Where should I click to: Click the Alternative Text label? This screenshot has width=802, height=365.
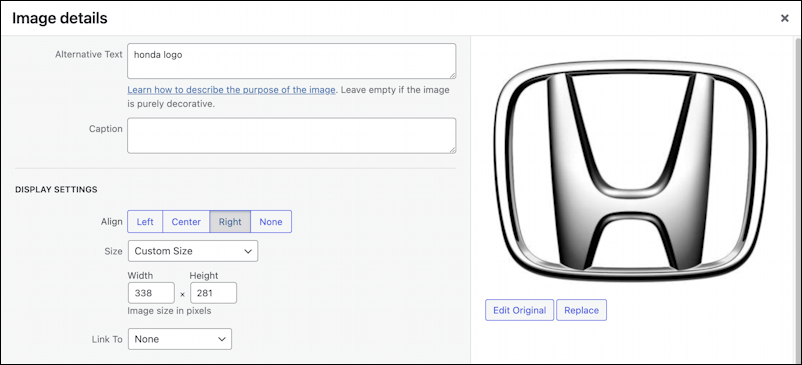(89, 54)
